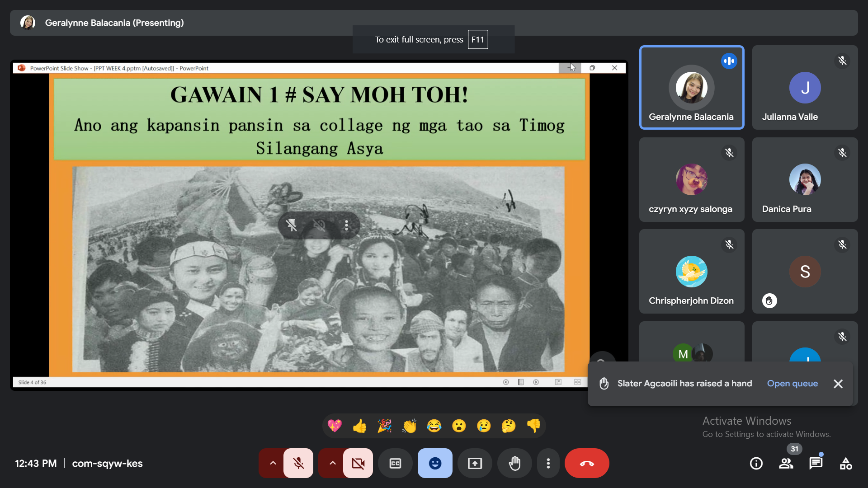Viewport: 868px width, 488px height.
Task: Show the people participant list
Action: pos(786,463)
